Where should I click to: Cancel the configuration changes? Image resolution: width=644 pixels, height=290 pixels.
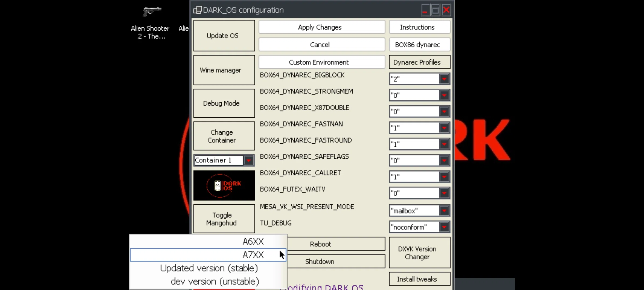tap(322, 45)
